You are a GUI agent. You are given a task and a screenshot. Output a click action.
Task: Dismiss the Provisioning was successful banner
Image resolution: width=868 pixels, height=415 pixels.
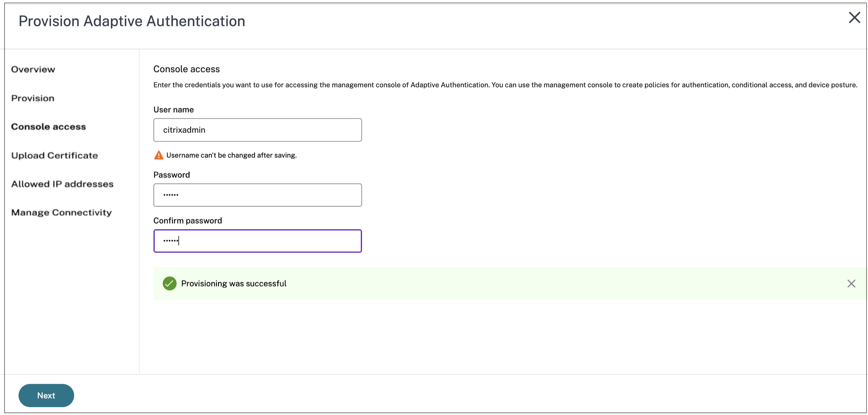tap(851, 283)
